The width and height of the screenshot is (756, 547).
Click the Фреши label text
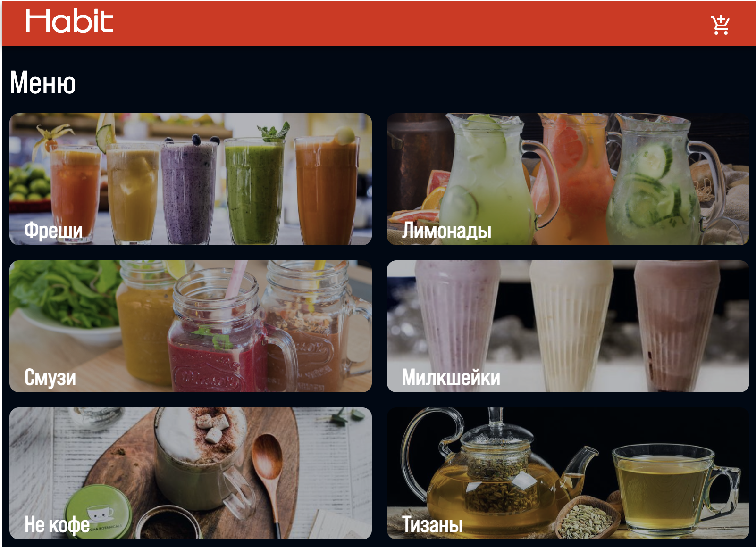click(x=53, y=231)
